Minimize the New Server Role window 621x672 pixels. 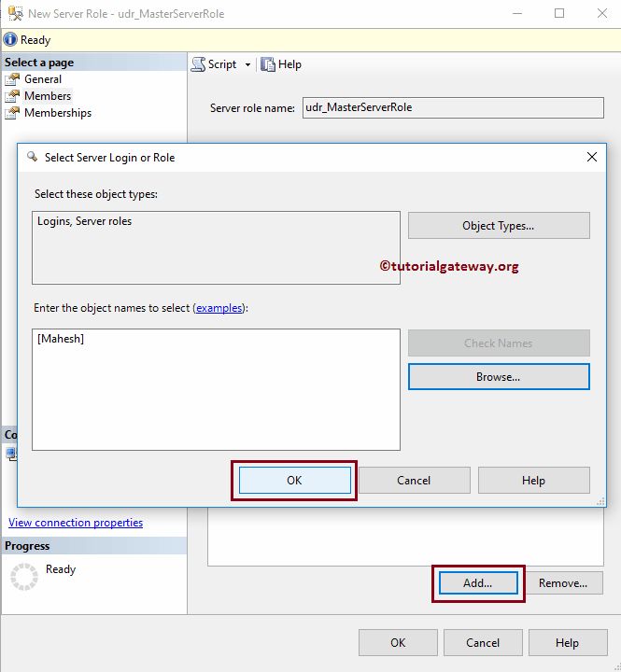517,13
